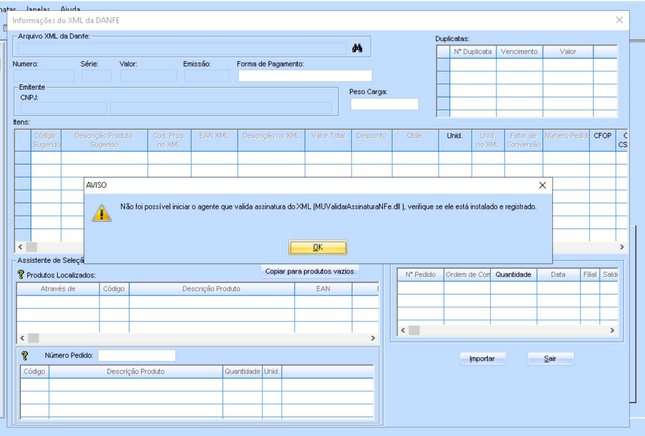Click the key icon beside Produtos Localizados
The width and height of the screenshot is (645, 436).
tap(21, 274)
